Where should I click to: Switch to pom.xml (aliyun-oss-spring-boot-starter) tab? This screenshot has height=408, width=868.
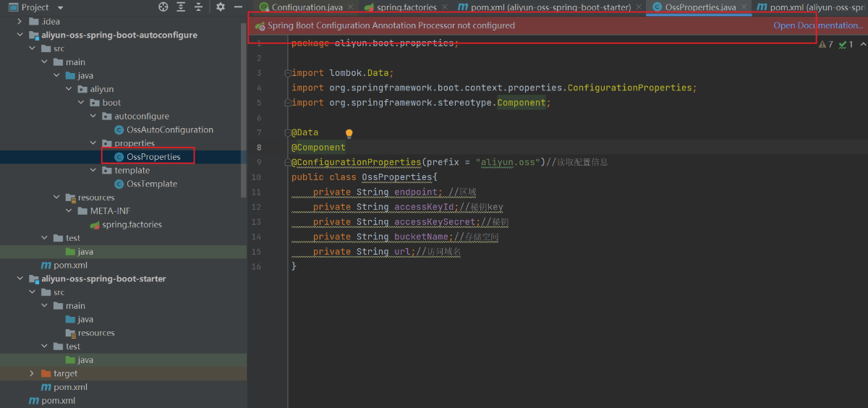pos(544,7)
